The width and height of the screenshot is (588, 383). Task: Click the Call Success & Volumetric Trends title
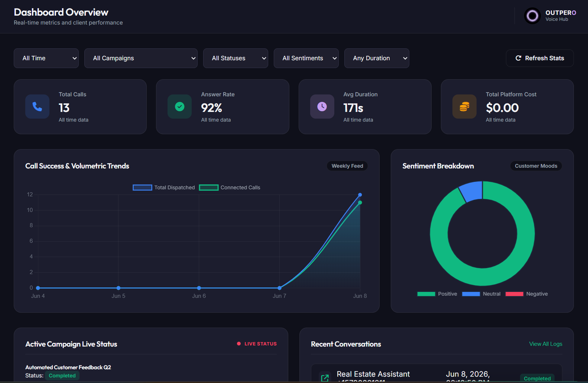coord(77,166)
